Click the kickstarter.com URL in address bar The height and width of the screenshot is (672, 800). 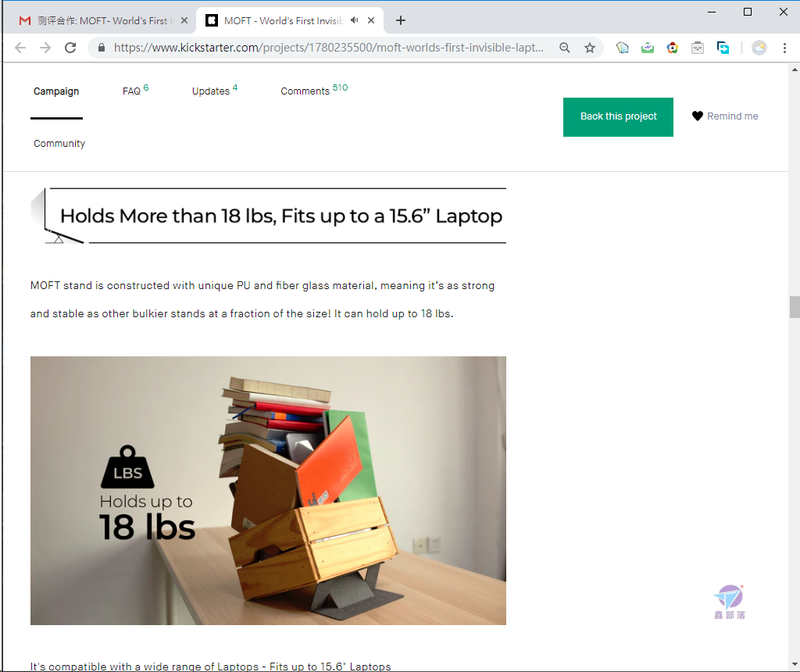click(x=329, y=48)
